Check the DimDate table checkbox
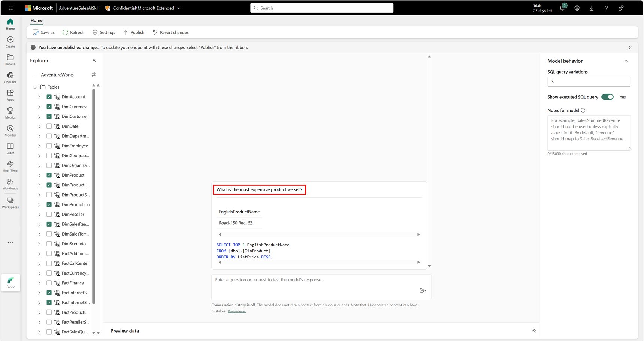The width and height of the screenshot is (644, 341). click(49, 126)
